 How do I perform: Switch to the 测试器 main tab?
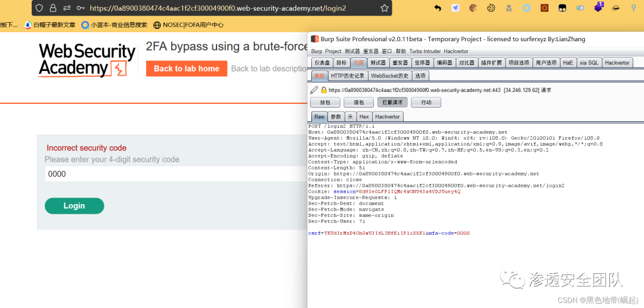(378, 63)
